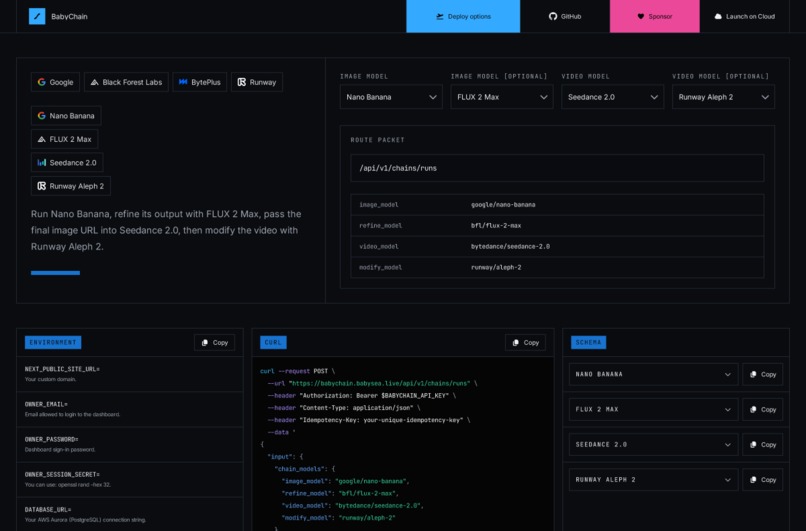The image size is (806, 531).
Task: Click the bars icon on Seedance 2.0
Action: [x=42, y=162]
